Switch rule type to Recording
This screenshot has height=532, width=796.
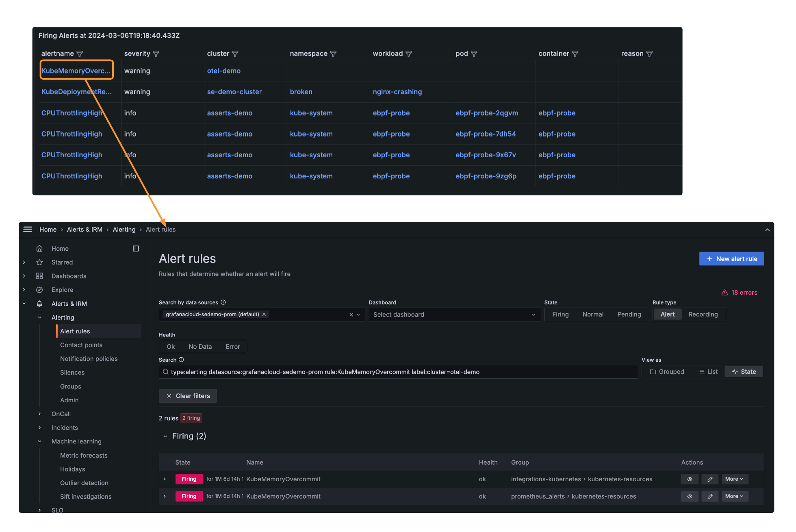(703, 314)
